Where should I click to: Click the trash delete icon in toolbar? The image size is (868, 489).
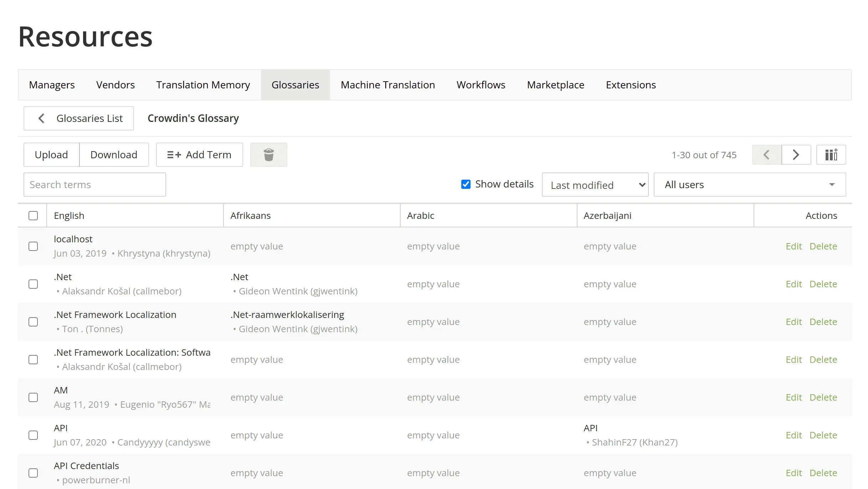point(268,155)
